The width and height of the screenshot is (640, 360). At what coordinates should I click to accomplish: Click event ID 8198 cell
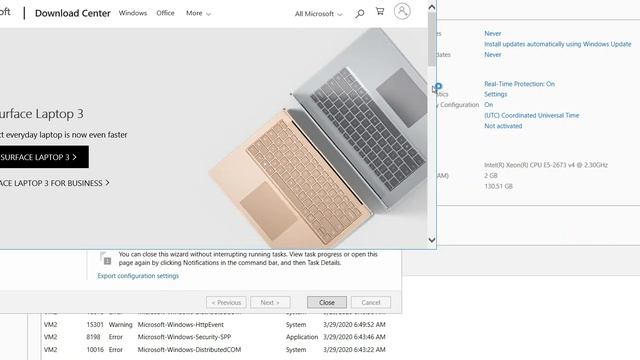pyautogui.click(x=93, y=337)
